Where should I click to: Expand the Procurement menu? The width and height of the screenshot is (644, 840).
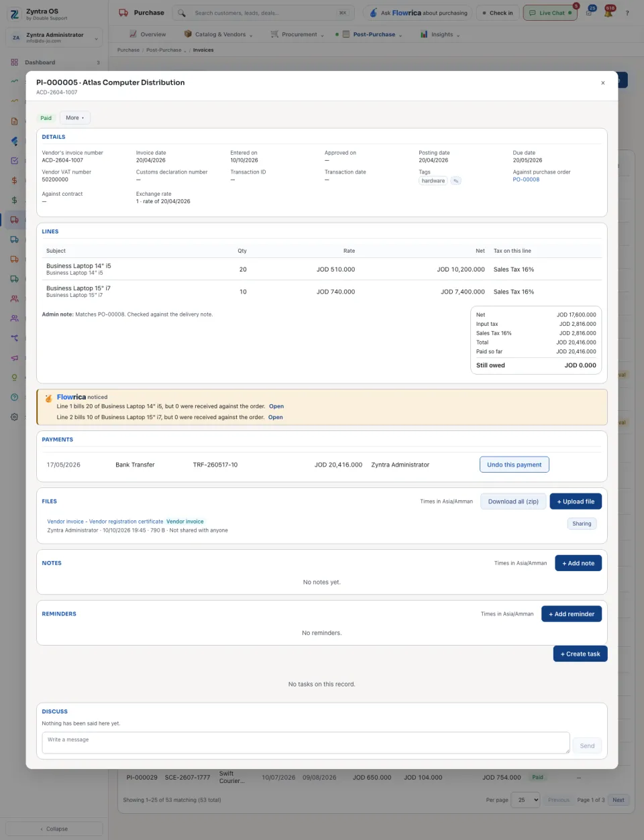click(297, 34)
